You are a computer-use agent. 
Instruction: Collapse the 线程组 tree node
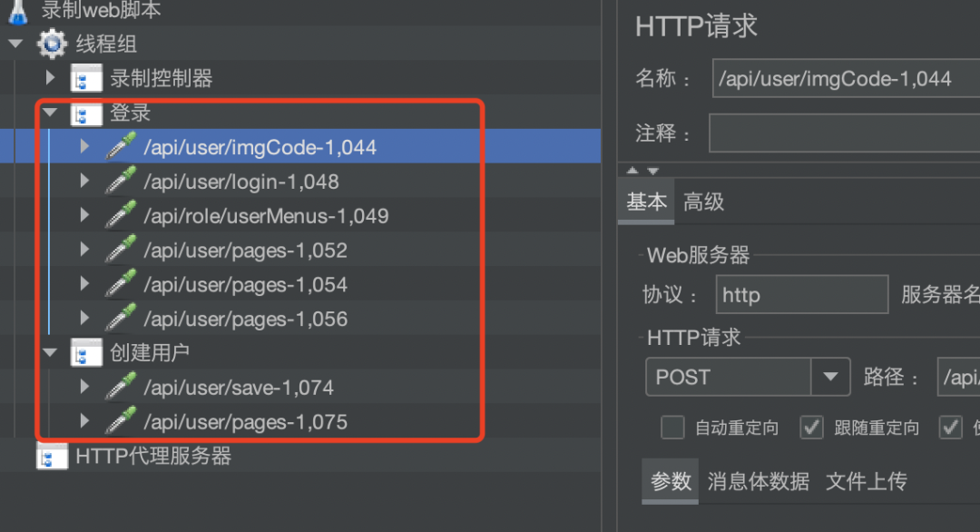[16, 44]
